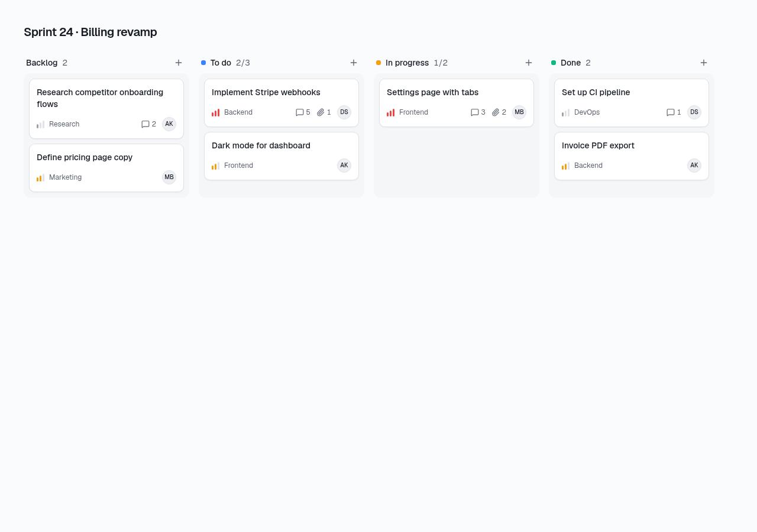Open the Dark mode for dashboard card
This screenshot has width=757, height=532.
(x=282, y=156)
